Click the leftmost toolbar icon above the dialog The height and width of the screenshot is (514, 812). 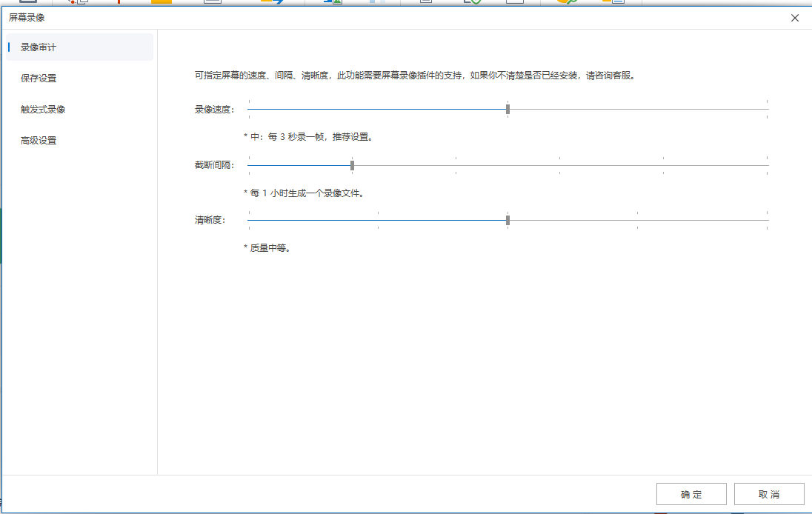(x=27, y=3)
